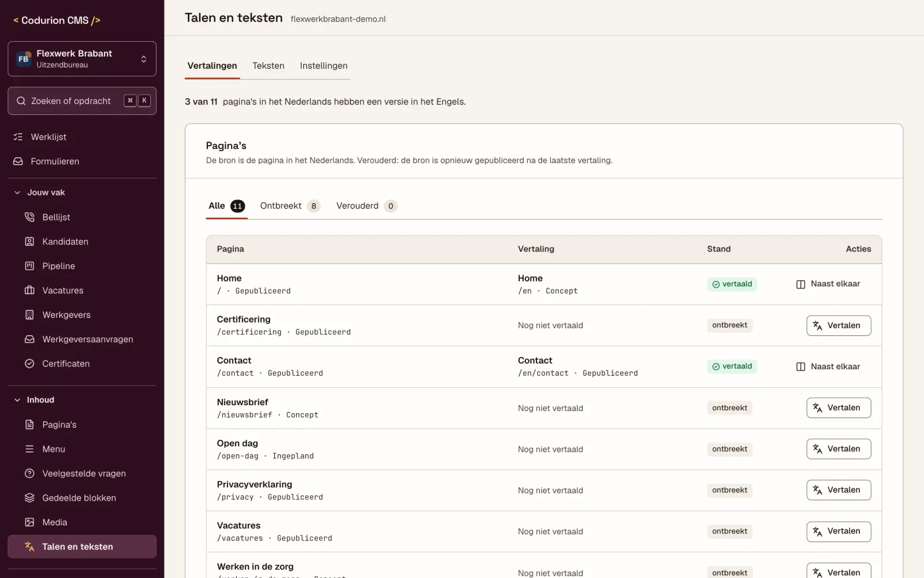This screenshot has width=924, height=578.
Task: Open Naast elkaar for the Contact page
Action: coord(828,366)
